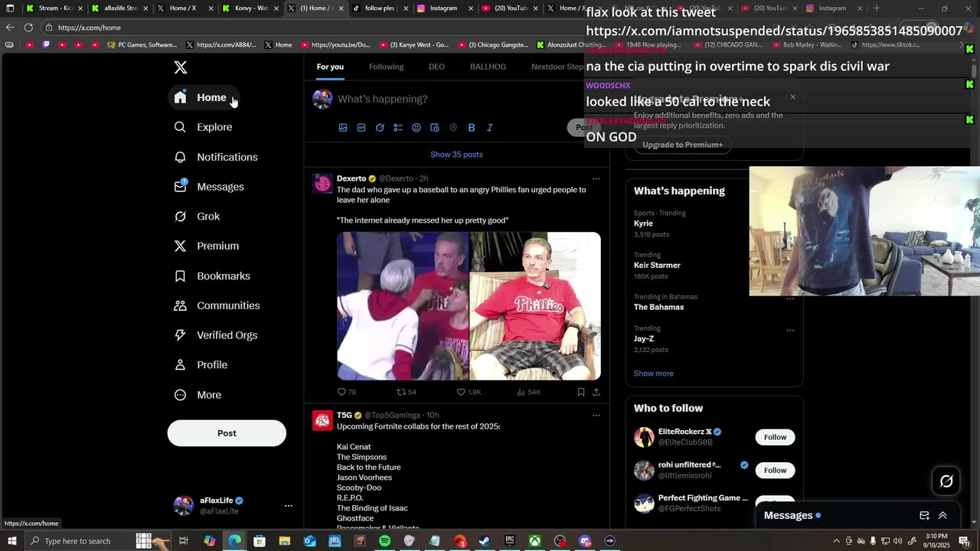This screenshot has height=551, width=980.
Task: Open options for the Jay-Z trend
Action: point(790,331)
